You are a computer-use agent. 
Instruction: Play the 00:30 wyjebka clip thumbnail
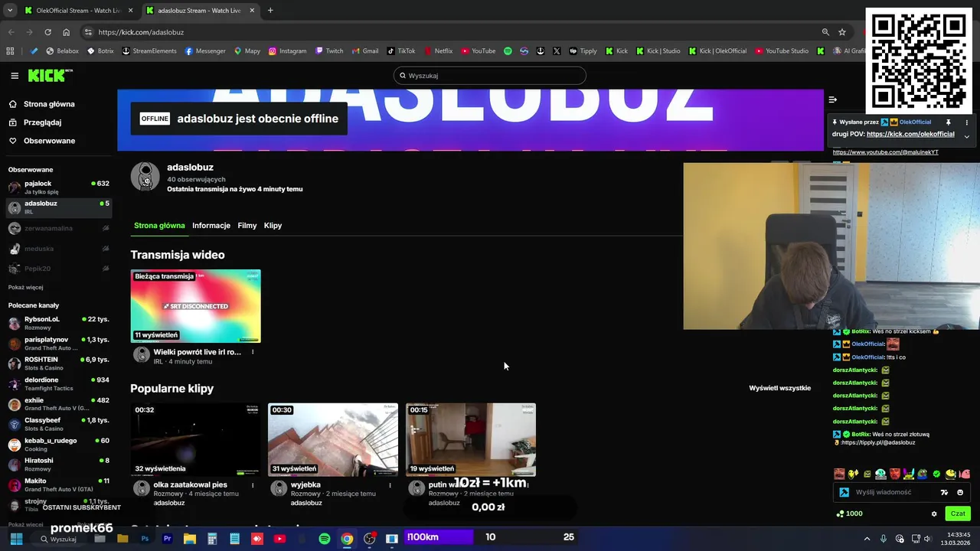tap(333, 440)
